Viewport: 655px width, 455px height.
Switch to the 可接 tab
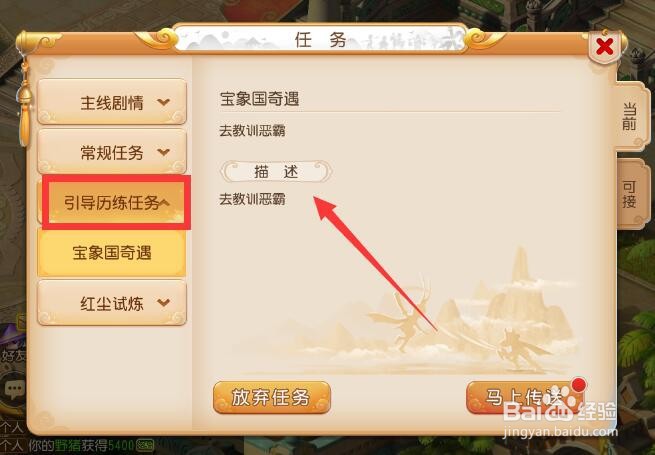coord(630,194)
